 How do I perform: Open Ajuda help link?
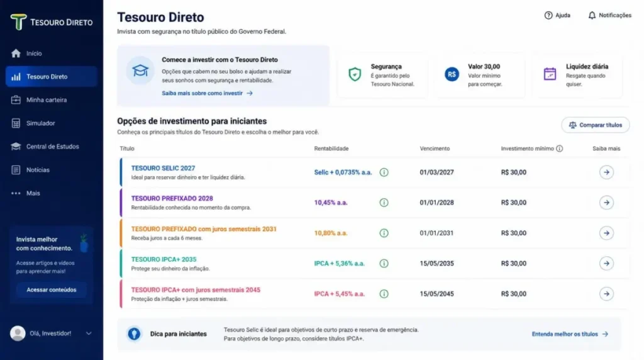(557, 15)
